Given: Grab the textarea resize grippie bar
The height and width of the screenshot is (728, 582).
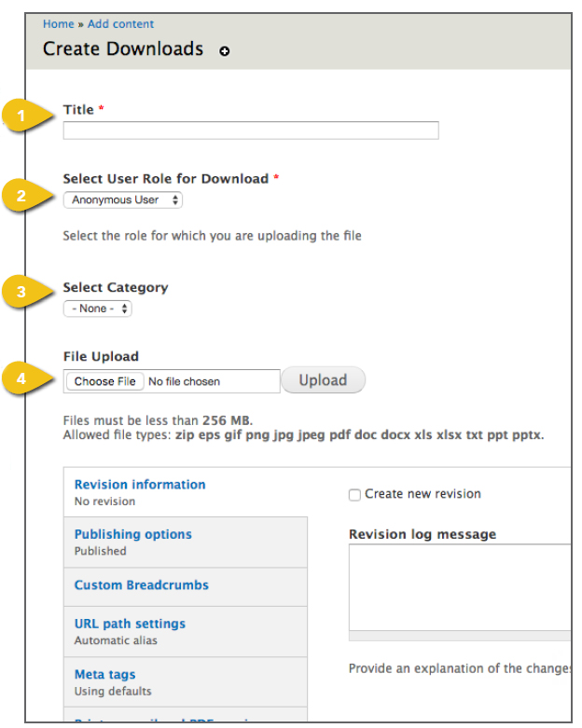Looking at the screenshot, I should coord(460,636).
